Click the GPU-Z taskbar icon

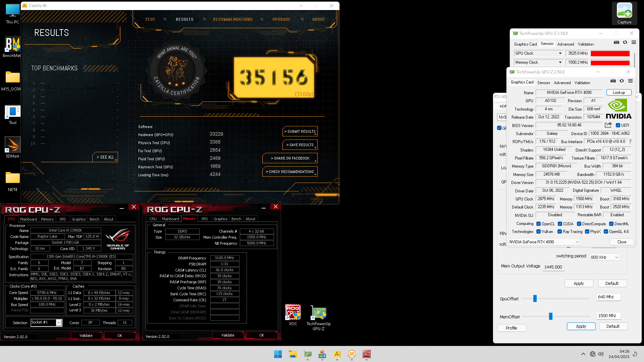click(x=307, y=354)
